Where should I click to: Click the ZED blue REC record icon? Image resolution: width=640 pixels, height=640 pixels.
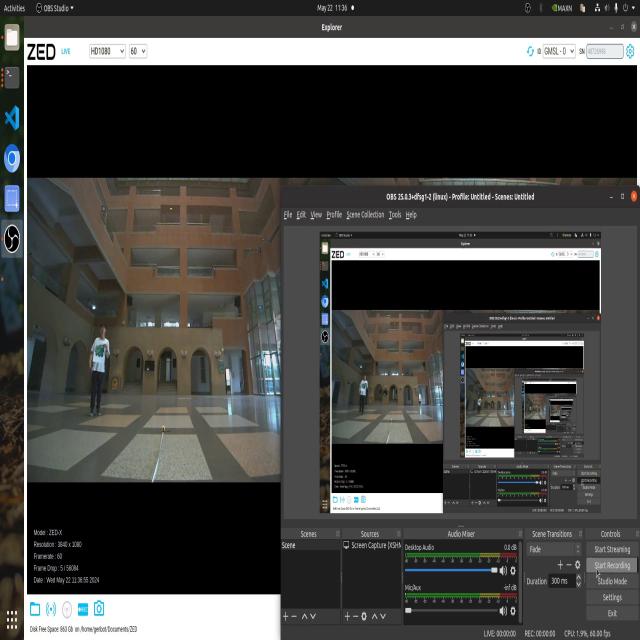(x=83, y=609)
